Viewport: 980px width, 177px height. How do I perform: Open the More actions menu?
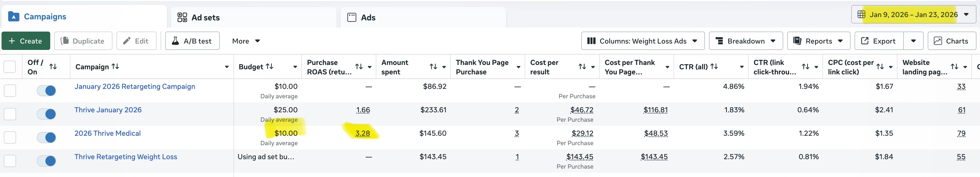246,41
